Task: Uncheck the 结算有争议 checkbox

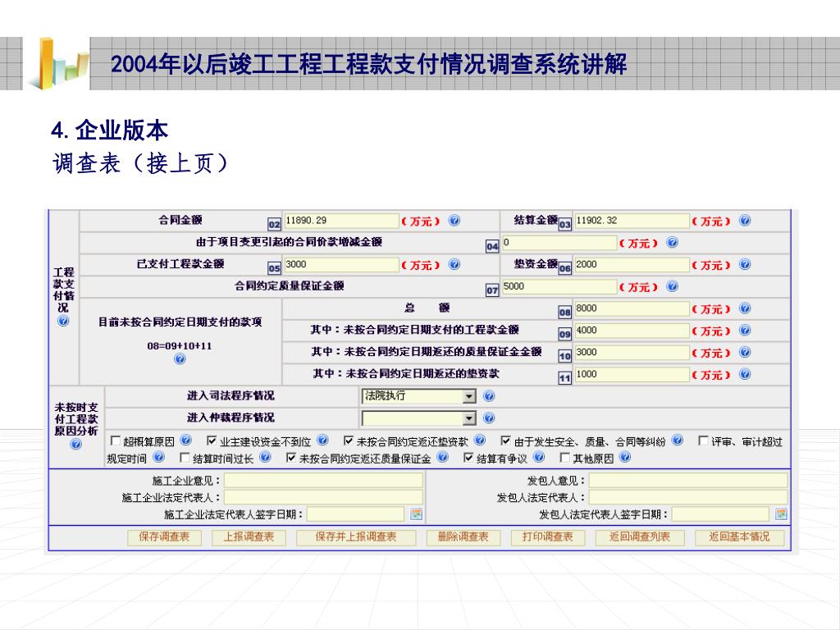Action: 468,458
